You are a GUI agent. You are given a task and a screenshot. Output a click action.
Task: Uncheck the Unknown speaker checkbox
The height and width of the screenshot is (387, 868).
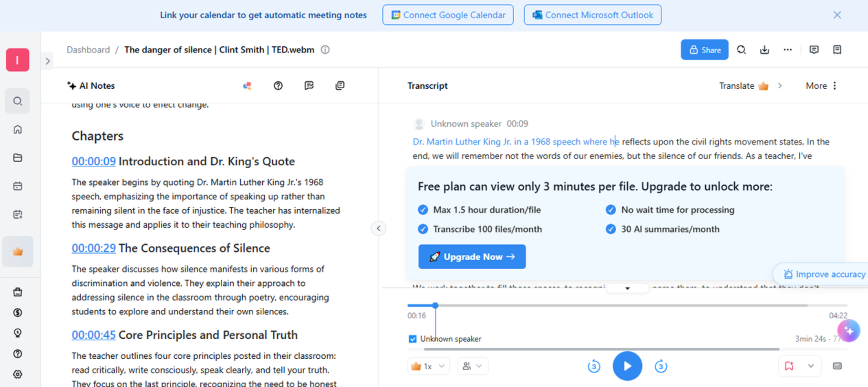412,339
